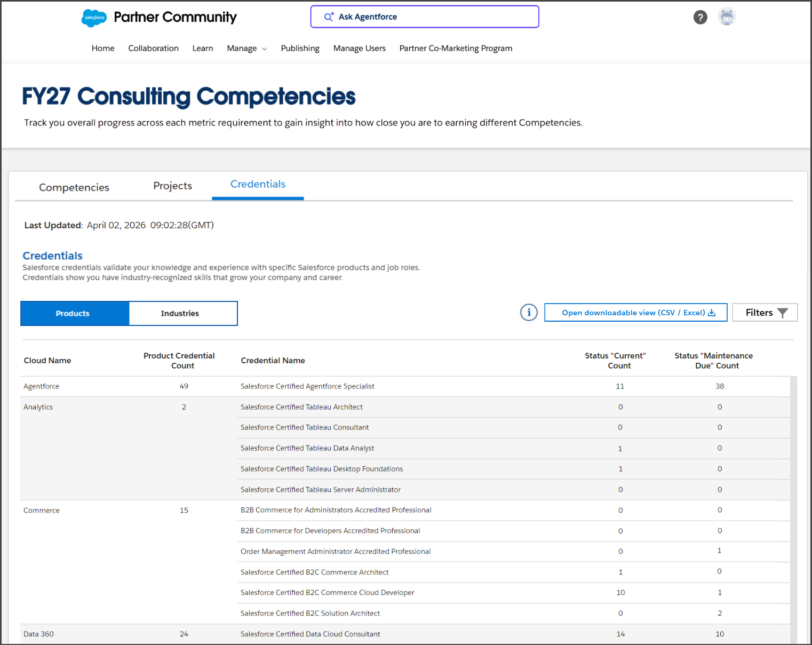
Task: Open the help question mark icon
Action: click(x=700, y=17)
